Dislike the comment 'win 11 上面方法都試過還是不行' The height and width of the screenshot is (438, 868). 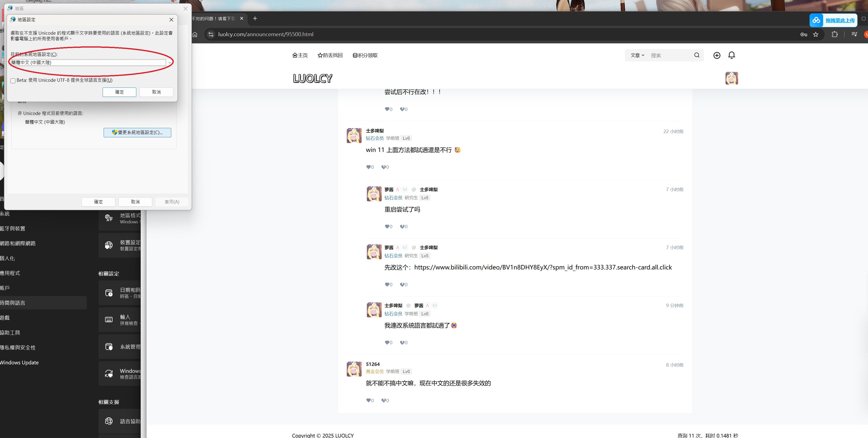point(385,167)
